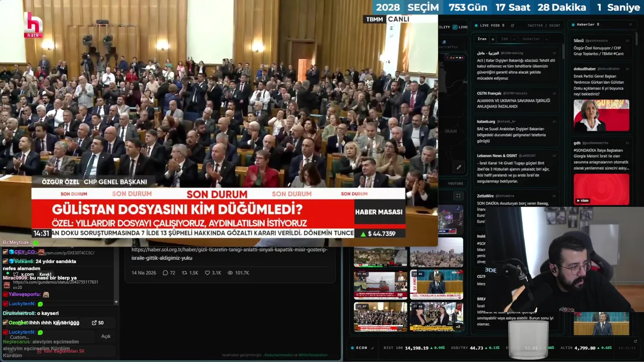Viewport: 644px width, 362px height.
Task: Expand the İBB tab dropdown arrow
Action: 513,39
